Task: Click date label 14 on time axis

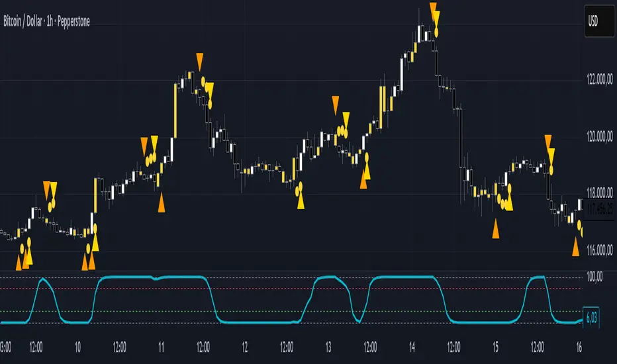Action: tap(412, 347)
